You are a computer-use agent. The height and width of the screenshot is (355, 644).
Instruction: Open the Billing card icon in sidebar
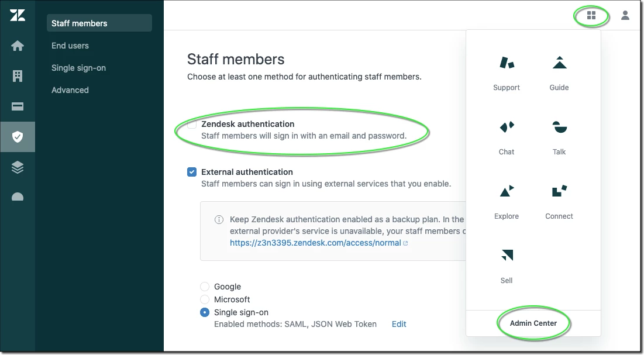click(x=17, y=106)
